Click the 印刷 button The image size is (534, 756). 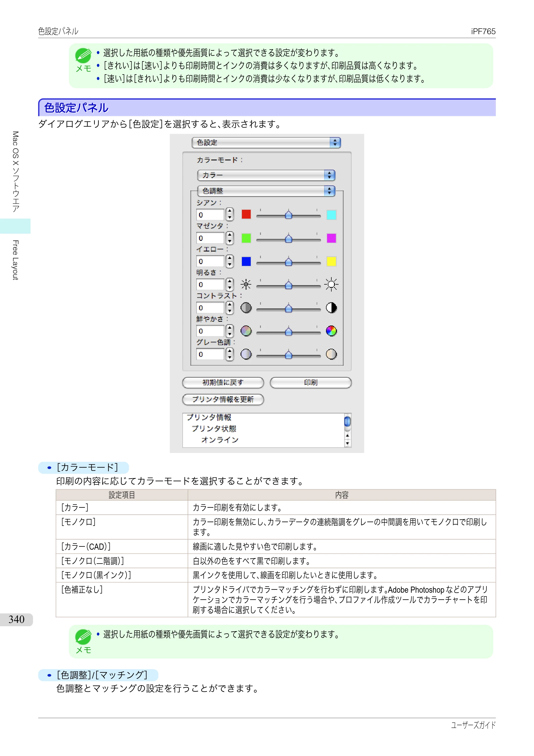tap(311, 383)
